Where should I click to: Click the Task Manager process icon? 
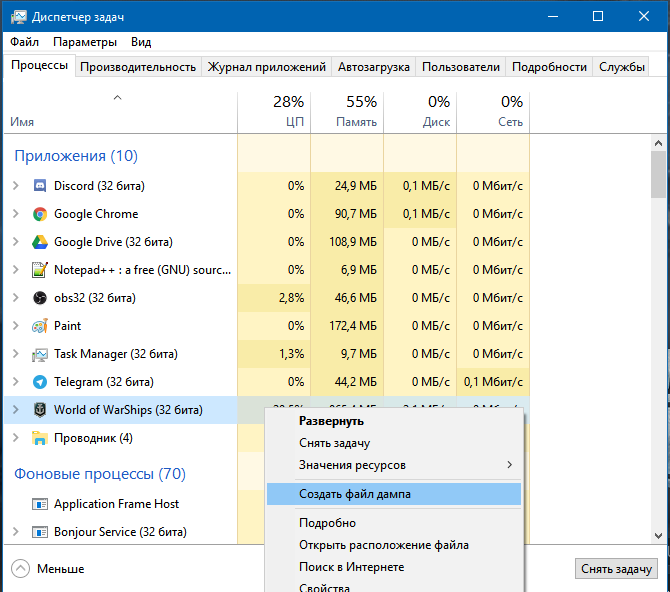pos(40,354)
